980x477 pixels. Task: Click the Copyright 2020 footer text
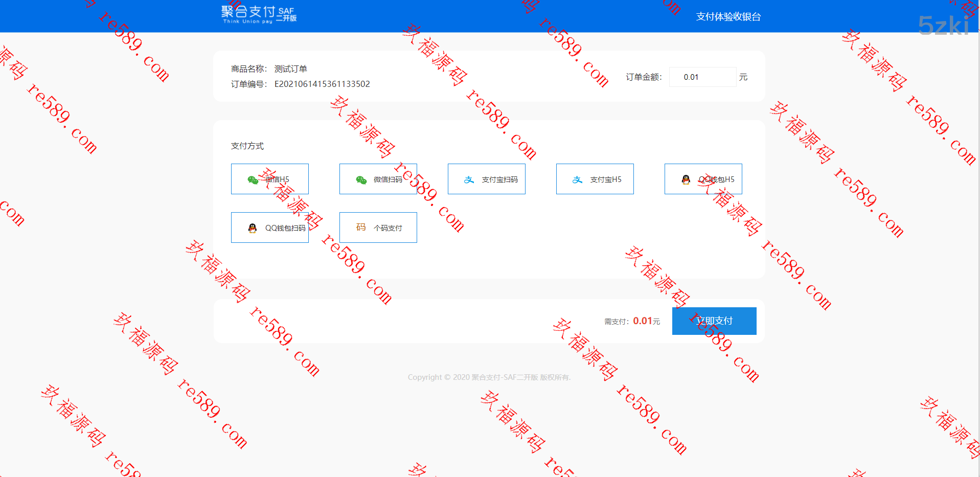[489, 377]
